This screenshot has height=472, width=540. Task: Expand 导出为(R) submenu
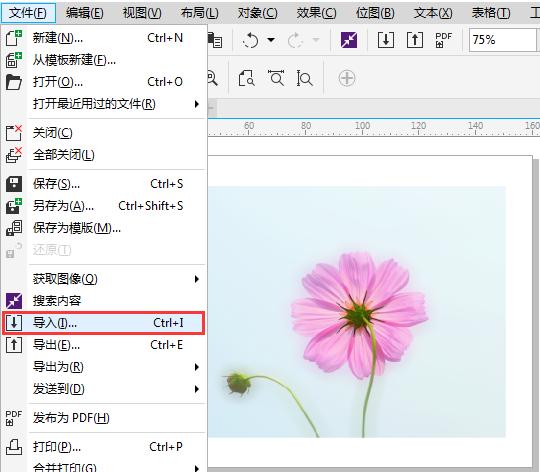(x=104, y=367)
